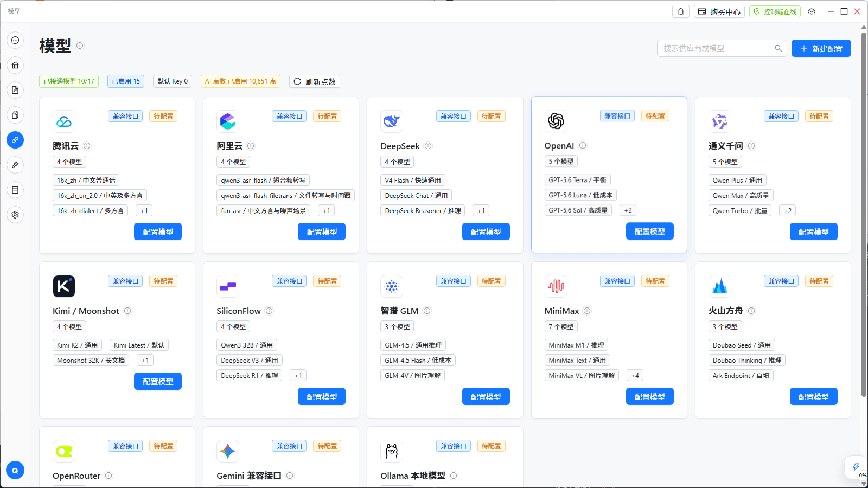
Task: Expand the +4 more models under MiniMax
Action: [x=635, y=375]
